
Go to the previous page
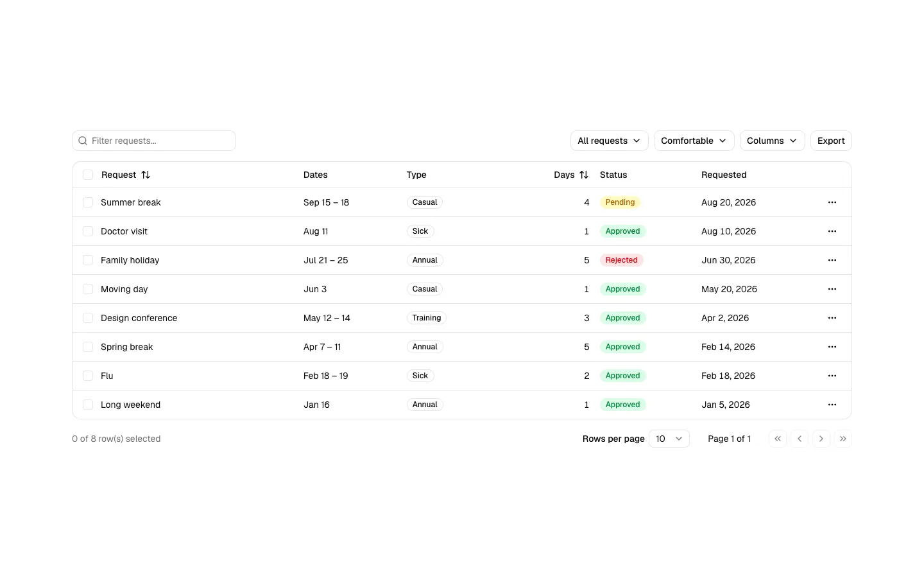(800, 439)
